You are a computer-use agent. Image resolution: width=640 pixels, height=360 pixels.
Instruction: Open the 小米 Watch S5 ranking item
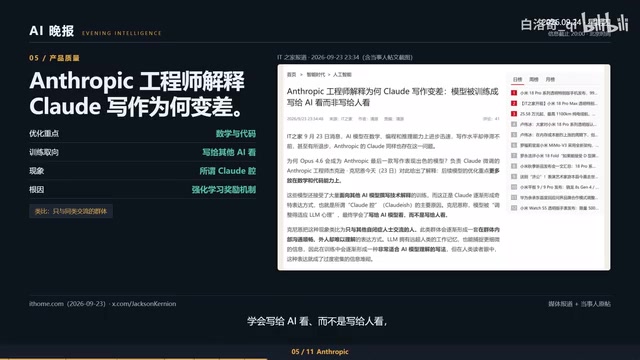pos(559,208)
